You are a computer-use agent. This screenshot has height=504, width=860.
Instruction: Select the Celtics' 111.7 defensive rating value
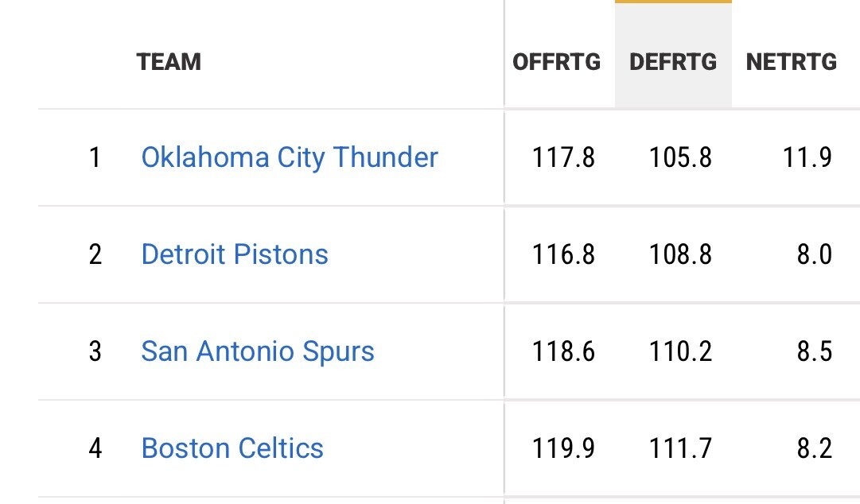[680, 448]
